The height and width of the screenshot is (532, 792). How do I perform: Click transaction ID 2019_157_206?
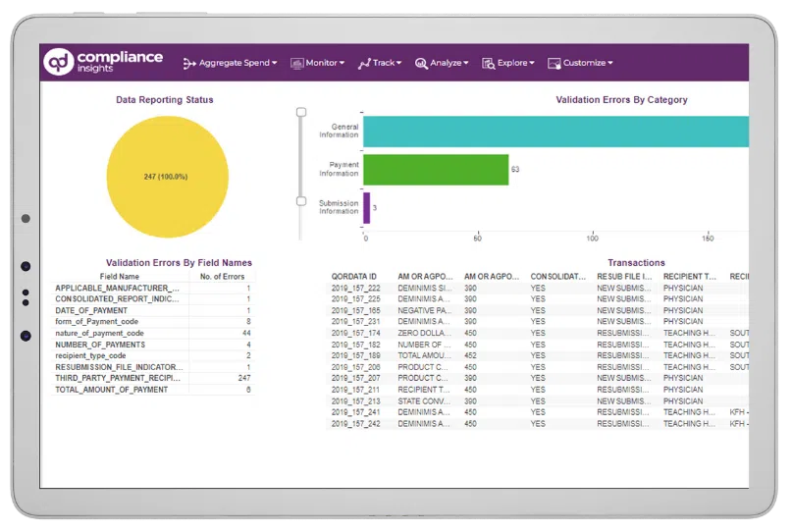355,367
